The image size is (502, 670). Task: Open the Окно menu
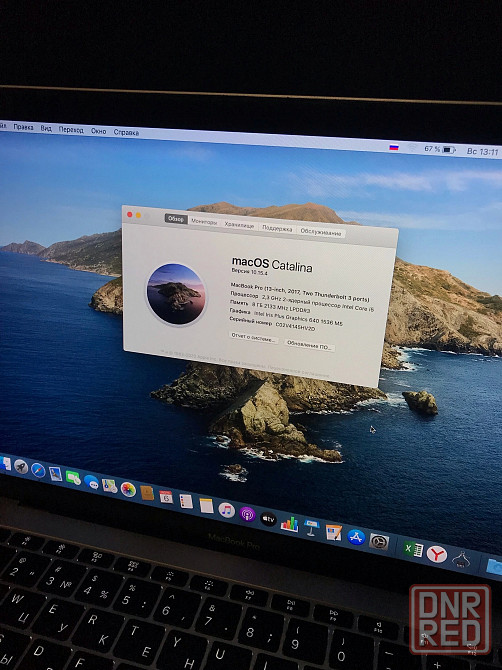(98, 131)
